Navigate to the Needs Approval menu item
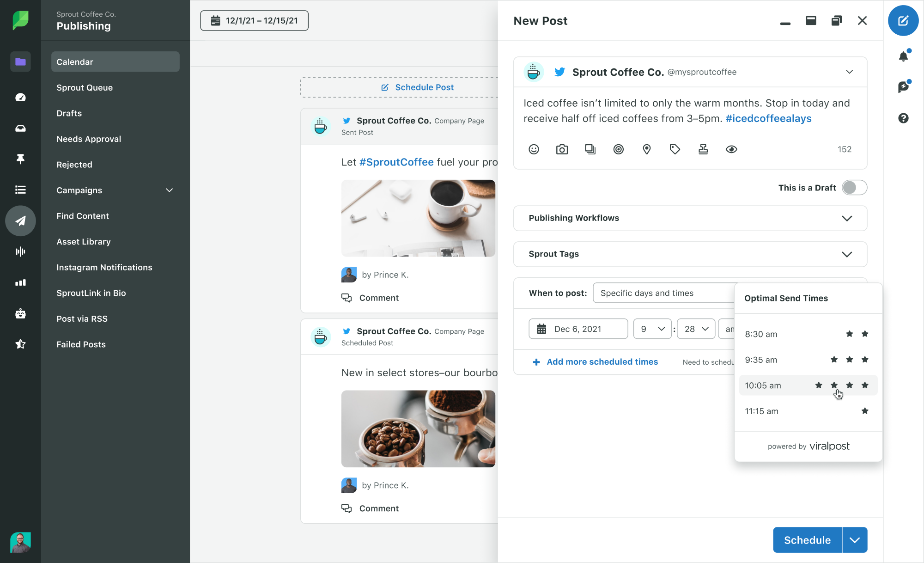The width and height of the screenshot is (924, 563). 88,139
